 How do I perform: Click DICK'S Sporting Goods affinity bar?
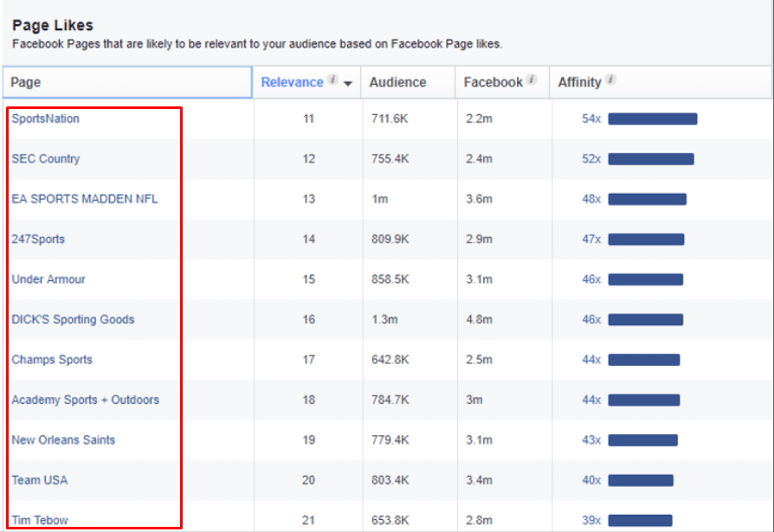(646, 319)
